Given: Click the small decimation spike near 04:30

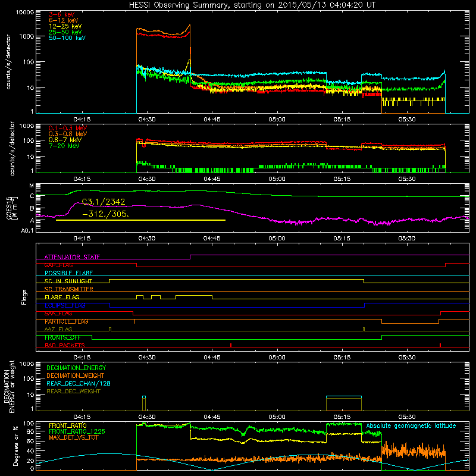Looking at the screenshot, I should (x=144, y=403).
